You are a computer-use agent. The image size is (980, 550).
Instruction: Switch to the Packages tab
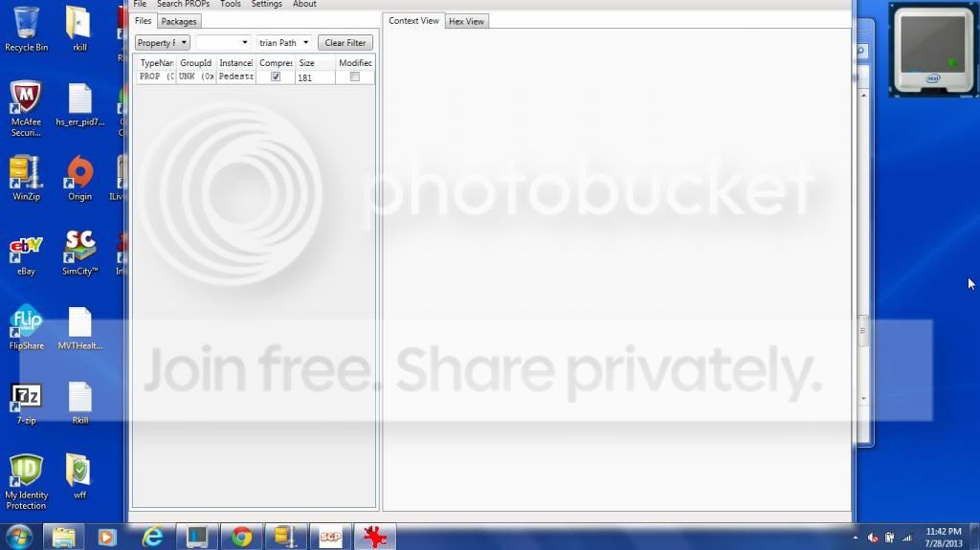click(x=179, y=21)
